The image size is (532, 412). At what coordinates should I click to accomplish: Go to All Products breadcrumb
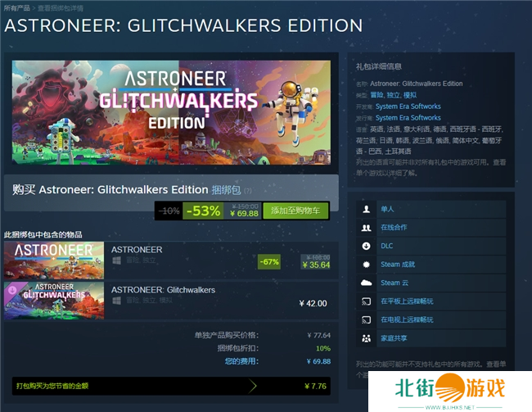(x=17, y=8)
